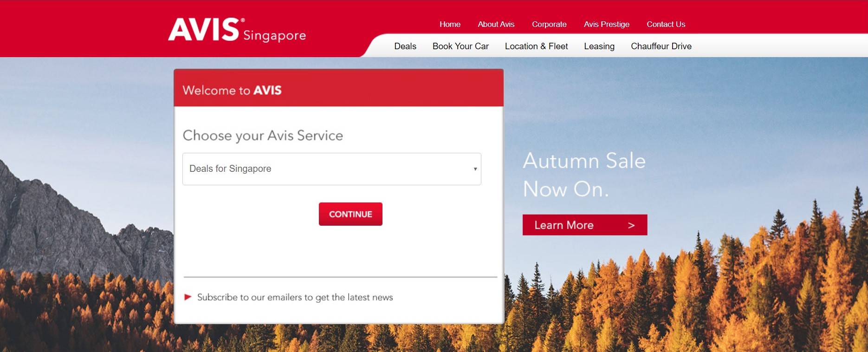
Task: Click the red triangle beside Subscribe
Action: point(188,297)
